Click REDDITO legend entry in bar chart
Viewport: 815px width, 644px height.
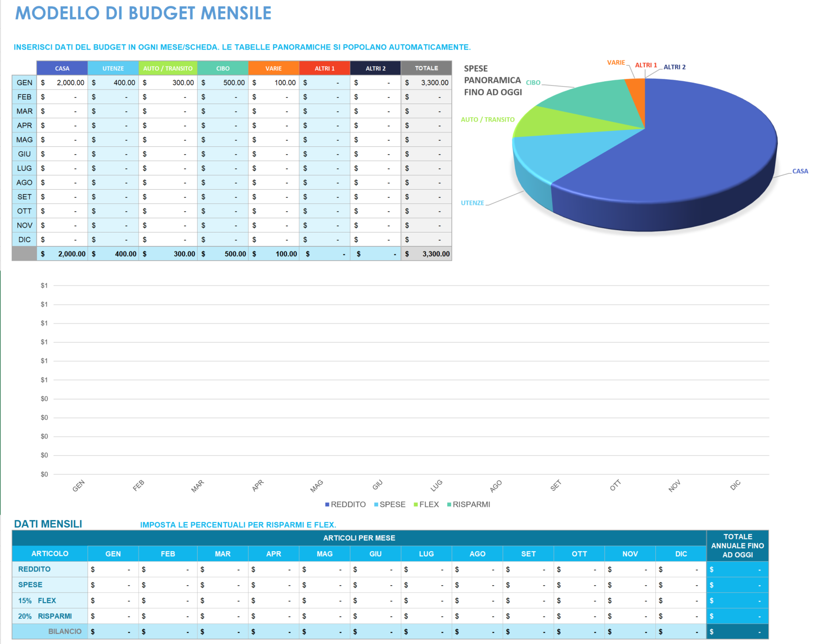[x=345, y=504]
